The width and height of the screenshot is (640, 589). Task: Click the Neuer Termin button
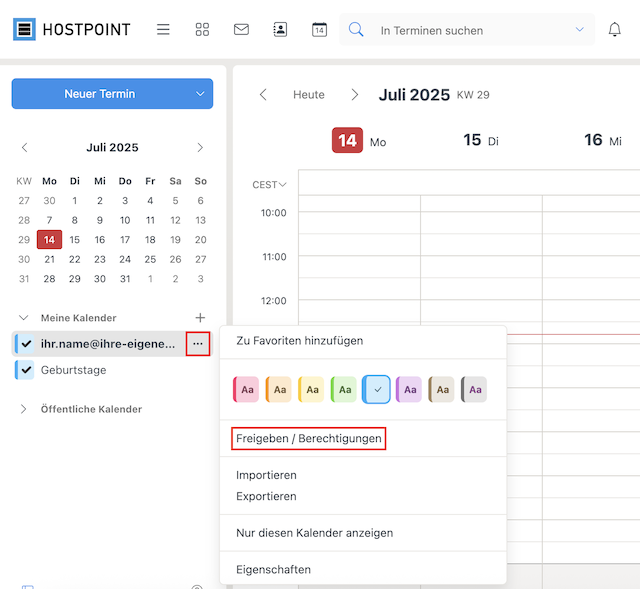click(100, 94)
